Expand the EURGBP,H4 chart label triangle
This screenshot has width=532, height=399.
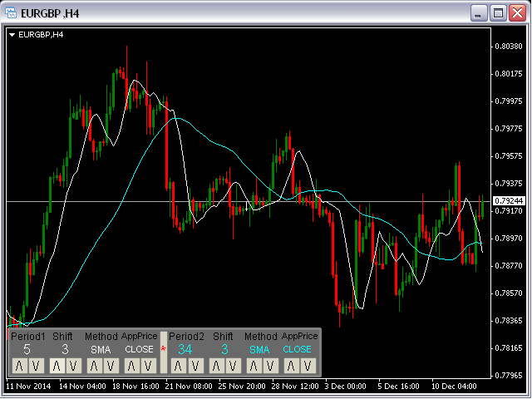point(12,35)
